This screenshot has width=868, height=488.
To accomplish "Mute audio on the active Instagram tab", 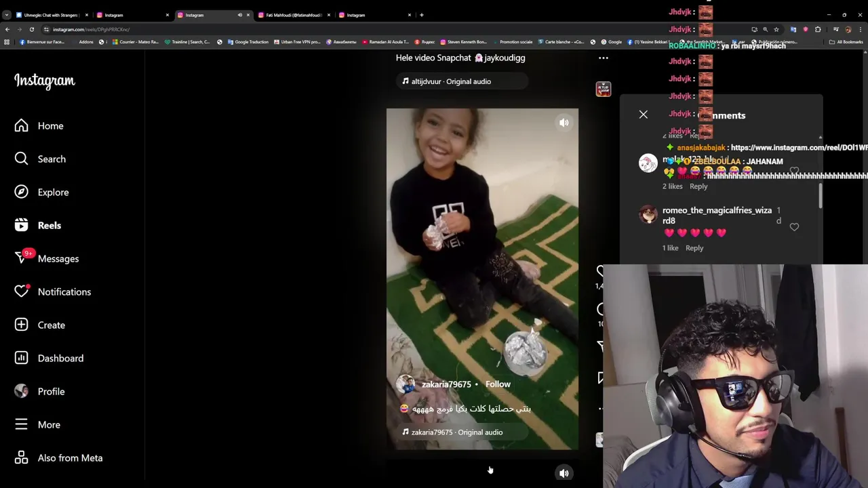I will (239, 15).
